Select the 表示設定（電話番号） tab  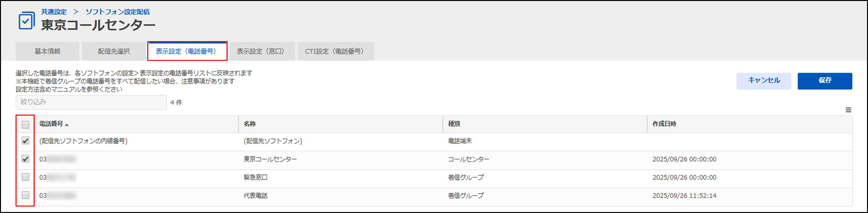coord(187,51)
